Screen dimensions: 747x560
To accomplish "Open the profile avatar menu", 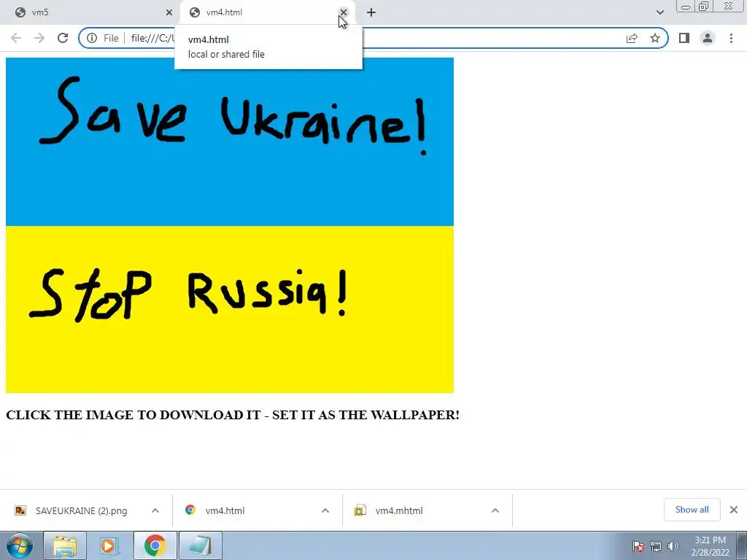I will (x=708, y=38).
